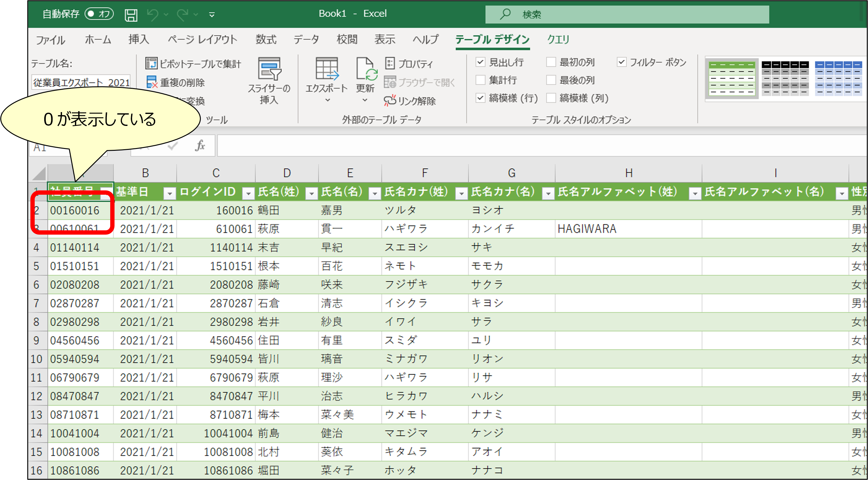Click the 検索 search box

[x=627, y=14]
